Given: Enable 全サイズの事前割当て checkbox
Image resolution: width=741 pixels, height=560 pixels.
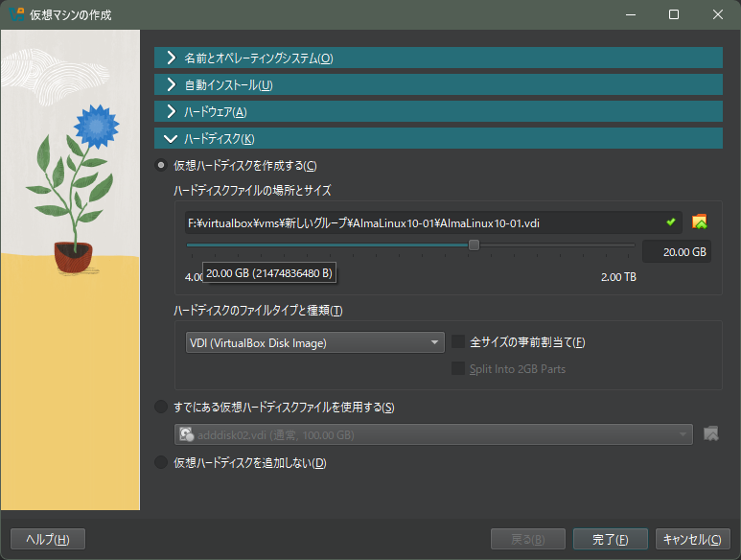Looking at the screenshot, I should 458,341.
